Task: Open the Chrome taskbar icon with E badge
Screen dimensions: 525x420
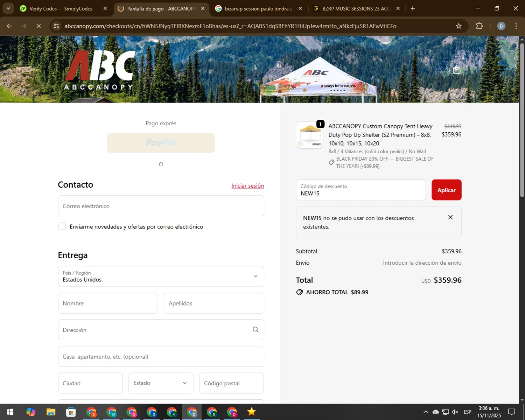Action: click(212, 412)
